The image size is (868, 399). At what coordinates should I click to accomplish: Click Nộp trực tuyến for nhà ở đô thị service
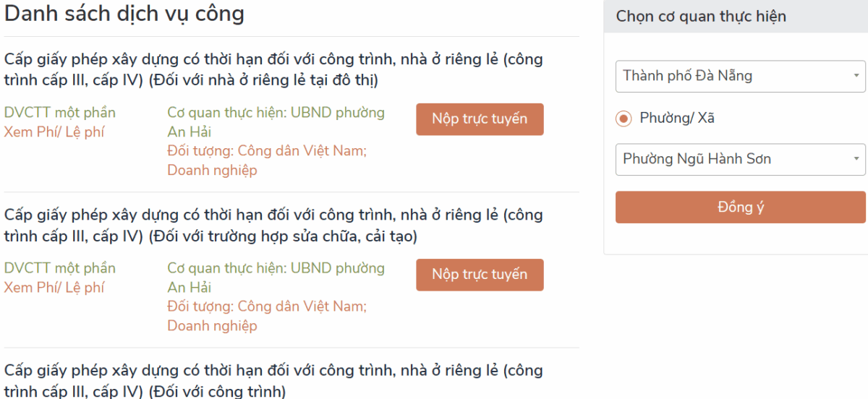[480, 119]
